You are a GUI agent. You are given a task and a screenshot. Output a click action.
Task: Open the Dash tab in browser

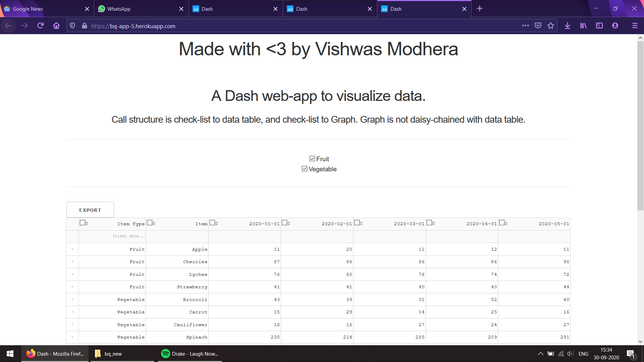coord(236,9)
